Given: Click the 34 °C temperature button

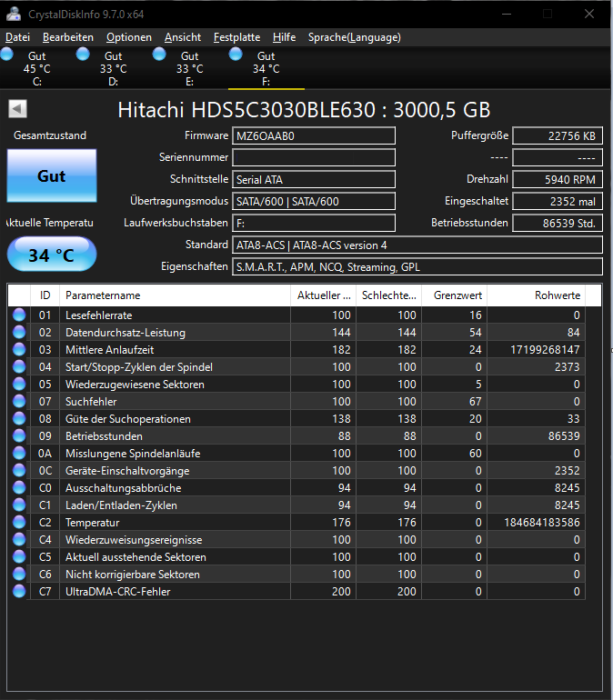Looking at the screenshot, I should (x=52, y=255).
